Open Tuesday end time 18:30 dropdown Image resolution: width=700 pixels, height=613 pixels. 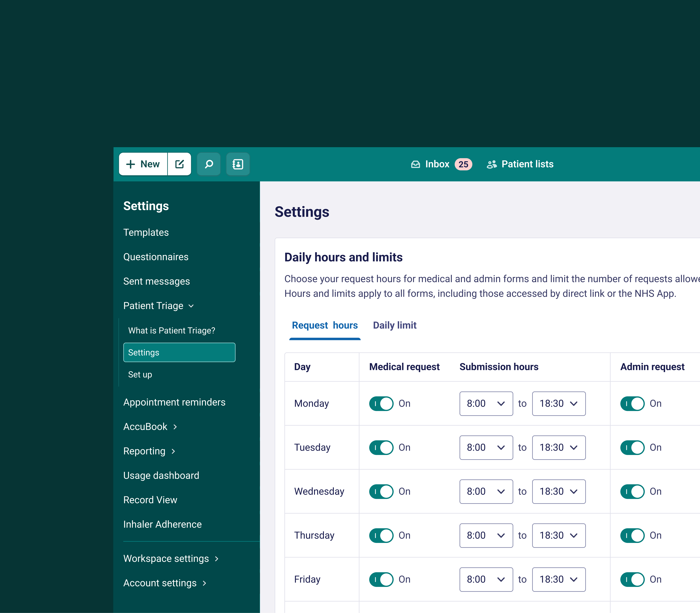(x=559, y=447)
